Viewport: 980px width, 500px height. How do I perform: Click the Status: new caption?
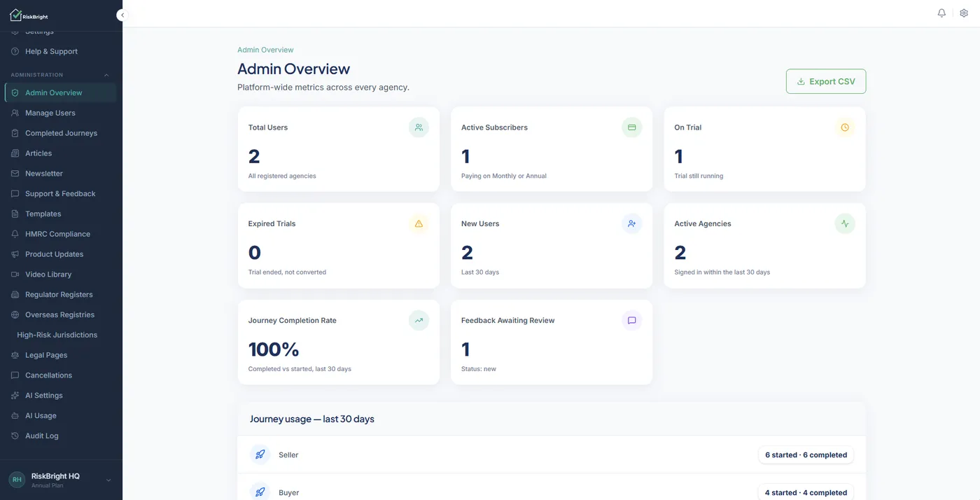pyautogui.click(x=479, y=369)
